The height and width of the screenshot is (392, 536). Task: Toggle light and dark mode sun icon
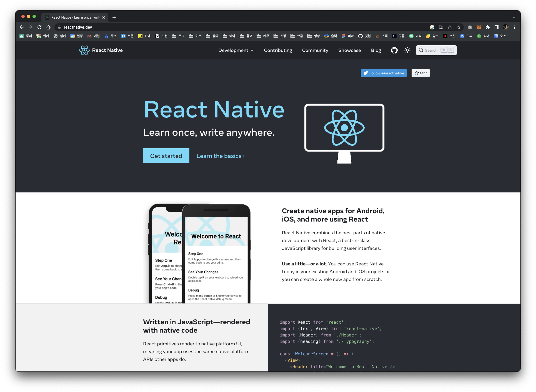(x=407, y=50)
